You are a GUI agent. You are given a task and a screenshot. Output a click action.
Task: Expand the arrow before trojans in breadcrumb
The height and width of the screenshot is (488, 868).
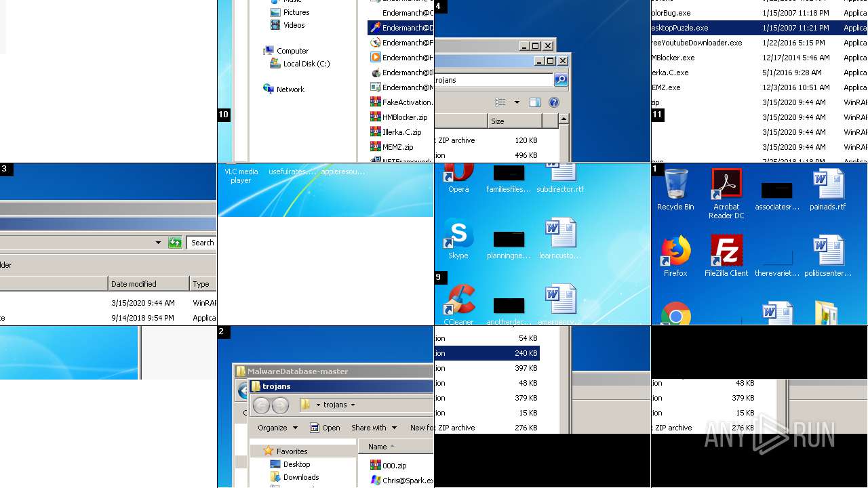pos(318,405)
